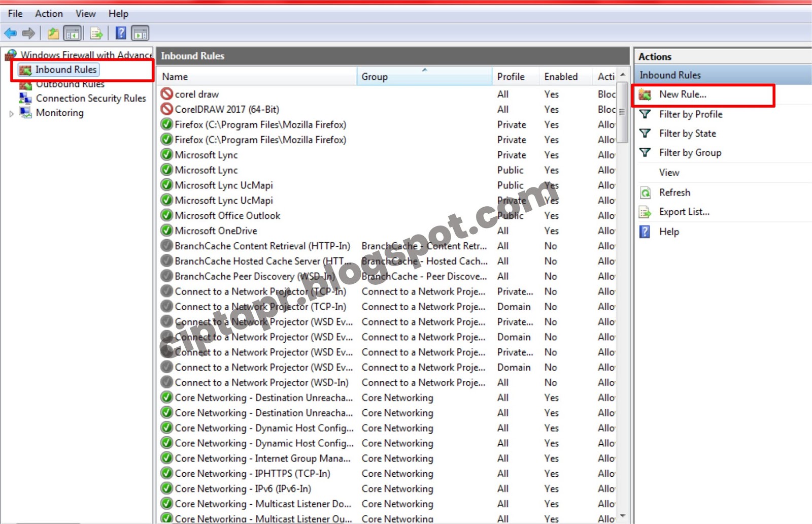Select Core Networking - IPv6 (IPv6-In) rule
Viewport: 812px width, 524px height.
pos(388,488)
